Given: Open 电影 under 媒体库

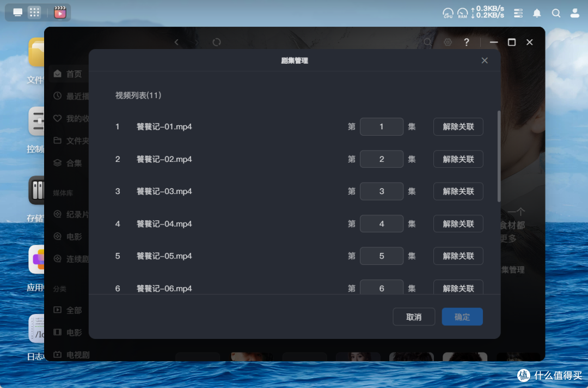Looking at the screenshot, I should pyautogui.click(x=69, y=237).
